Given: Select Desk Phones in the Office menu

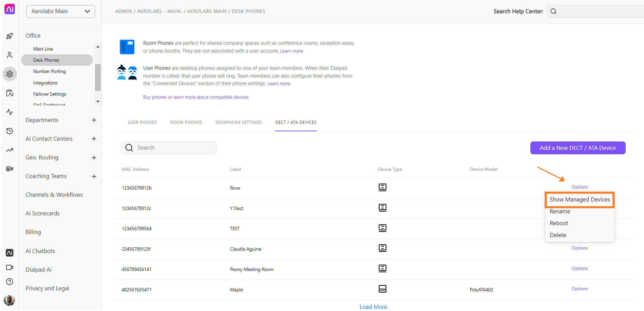Looking at the screenshot, I should click(57, 60).
